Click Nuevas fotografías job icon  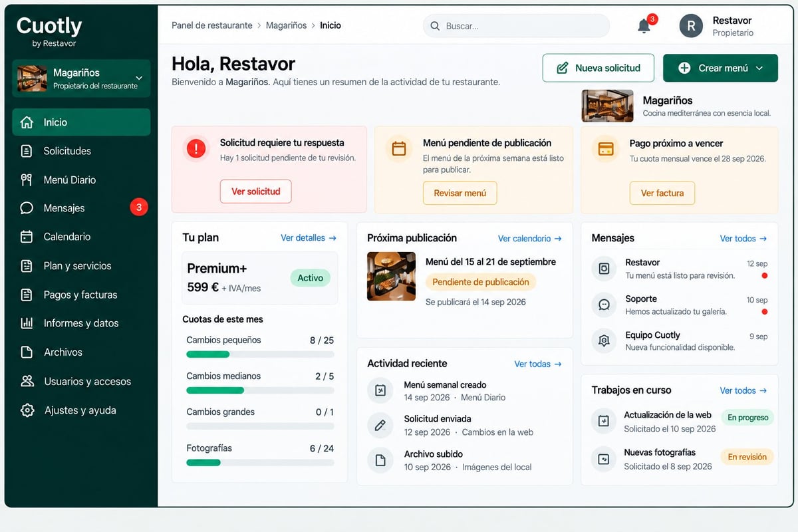603,459
